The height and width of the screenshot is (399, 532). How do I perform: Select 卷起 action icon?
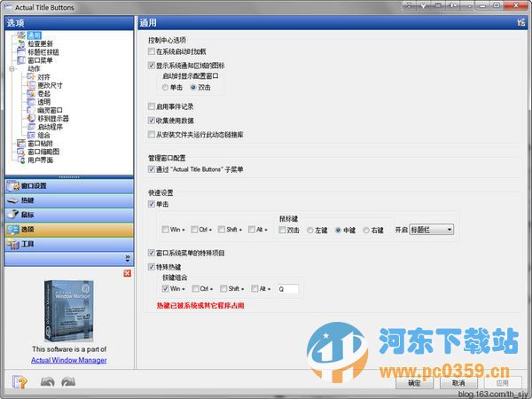coord(31,93)
